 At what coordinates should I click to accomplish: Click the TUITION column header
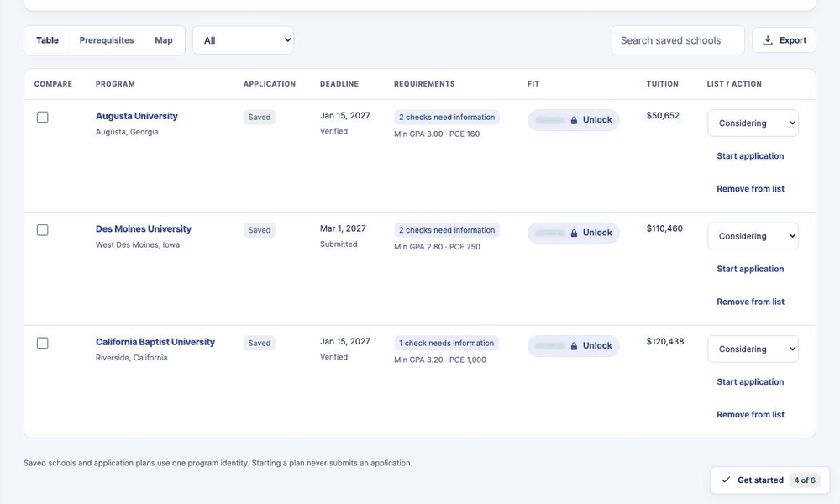(x=662, y=84)
